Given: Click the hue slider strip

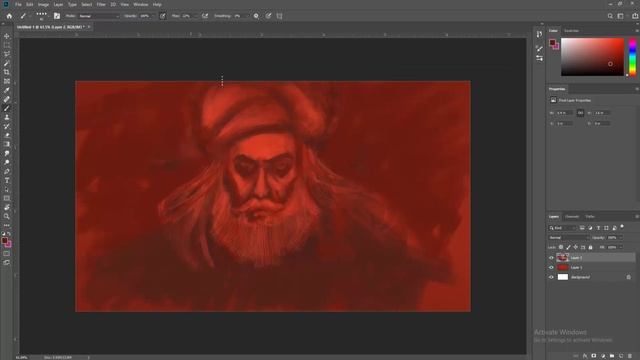Looking at the screenshot, I should point(632,57).
